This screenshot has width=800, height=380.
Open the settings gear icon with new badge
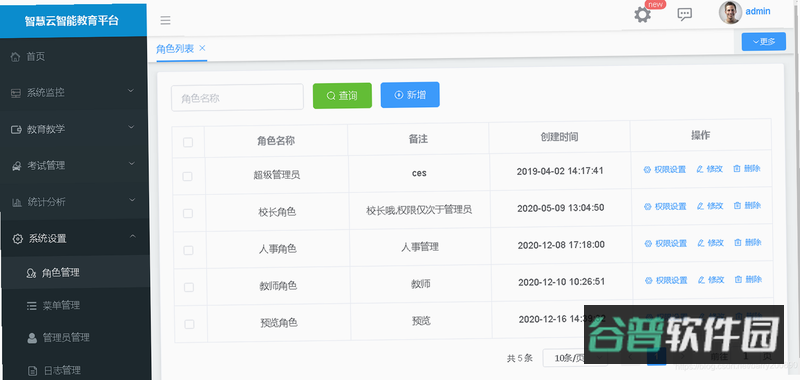click(x=642, y=14)
